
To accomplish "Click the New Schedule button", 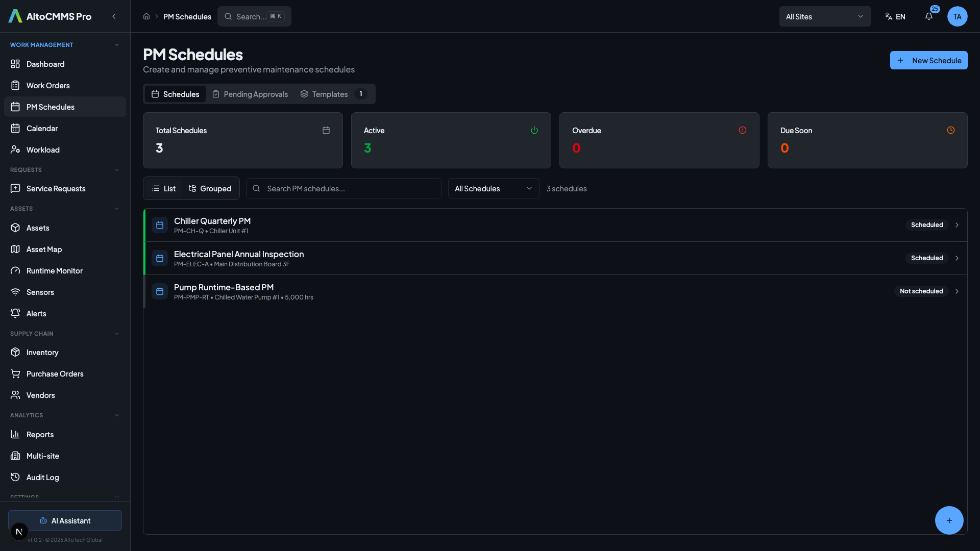I will (x=928, y=60).
